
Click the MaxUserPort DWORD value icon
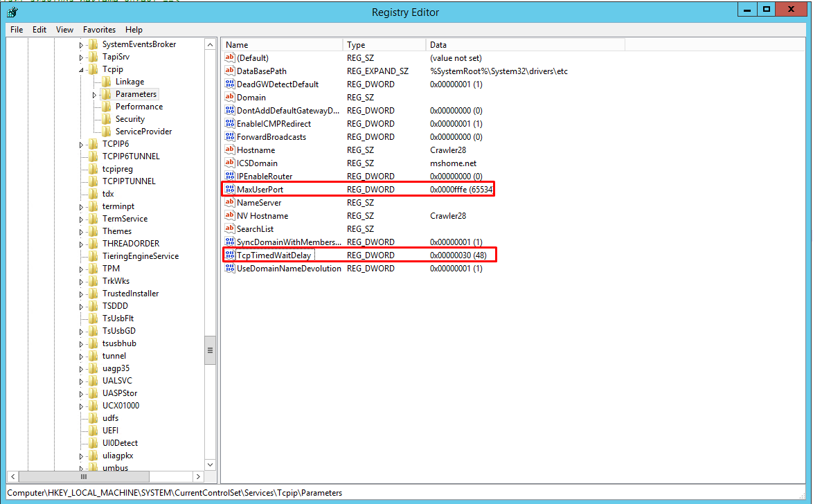click(230, 190)
